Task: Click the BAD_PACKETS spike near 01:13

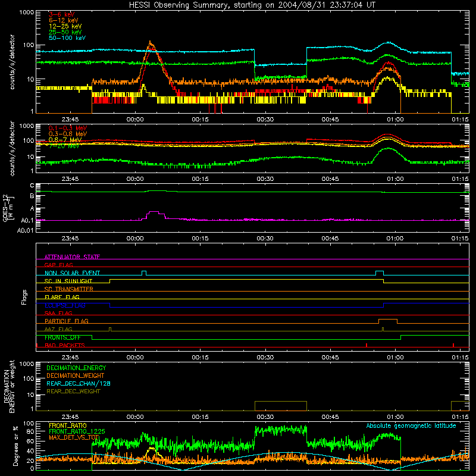Action: [453, 345]
